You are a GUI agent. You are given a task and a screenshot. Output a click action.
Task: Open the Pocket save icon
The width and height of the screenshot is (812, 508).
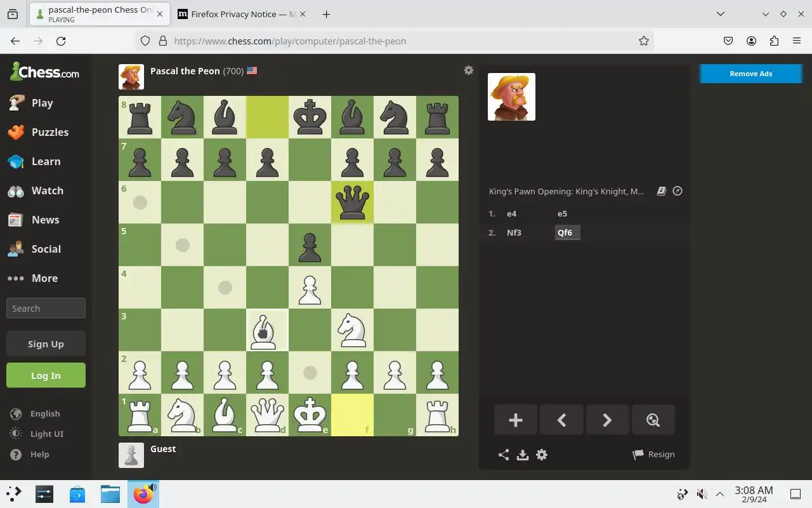(x=728, y=41)
